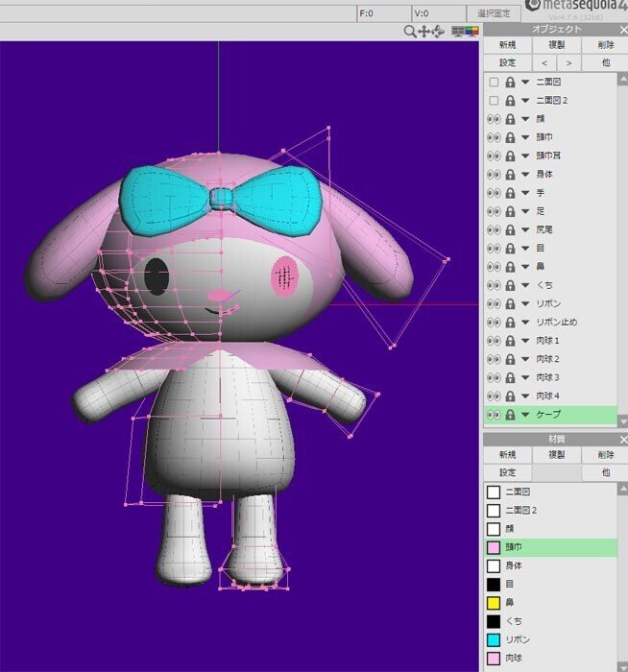
Task: Toggle lock icon on ケープ object
Action: (x=510, y=415)
